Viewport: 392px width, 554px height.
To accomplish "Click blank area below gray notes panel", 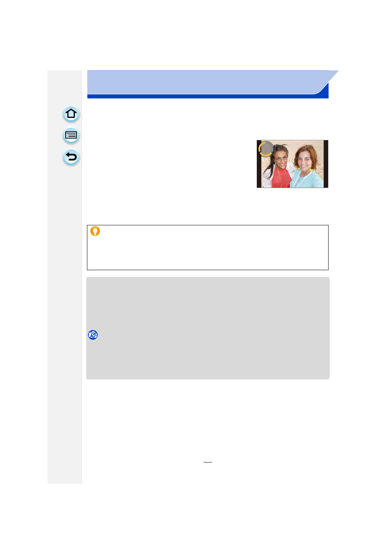I will pyautogui.click(x=208, y=418).
